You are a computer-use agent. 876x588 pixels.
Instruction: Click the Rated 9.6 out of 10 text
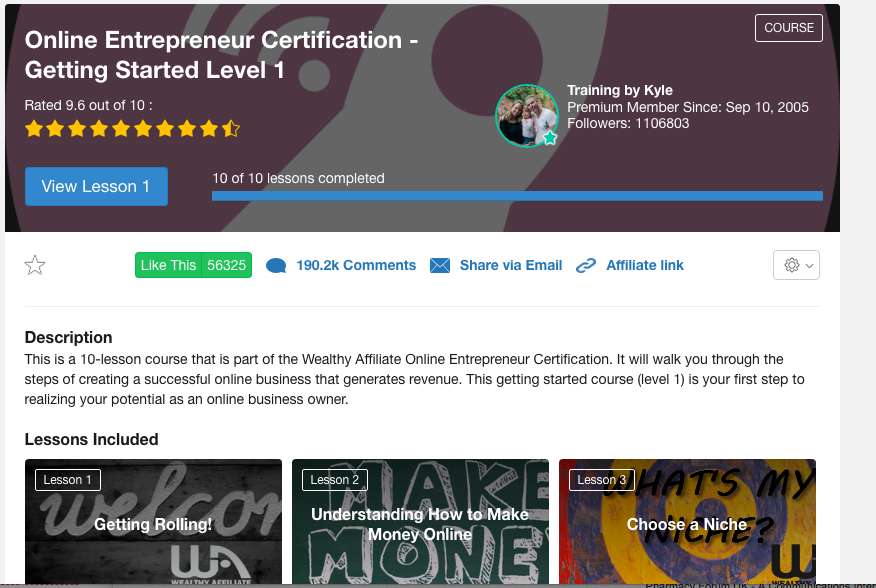point(88,105)
